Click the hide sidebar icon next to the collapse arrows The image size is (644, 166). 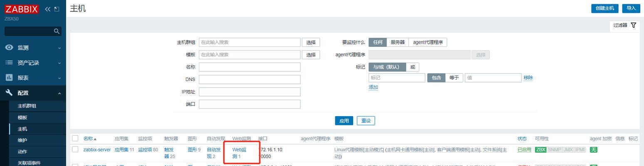tap(57, 9)
